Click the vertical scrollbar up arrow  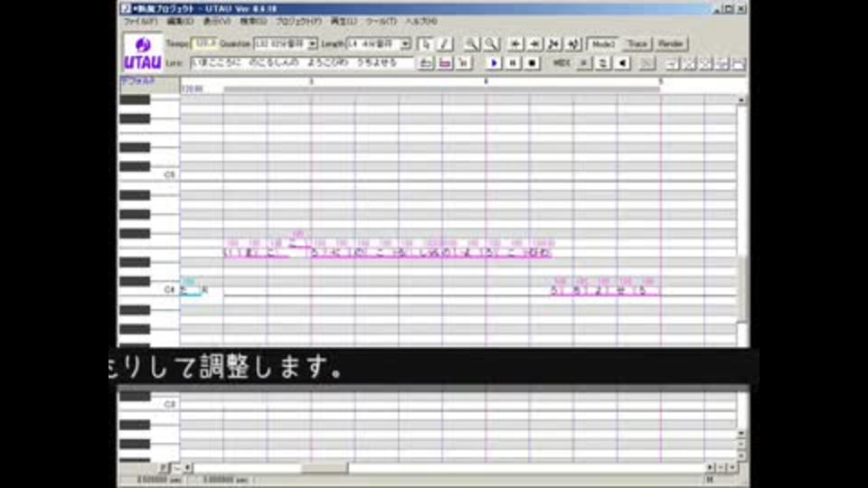click(741, 99)
